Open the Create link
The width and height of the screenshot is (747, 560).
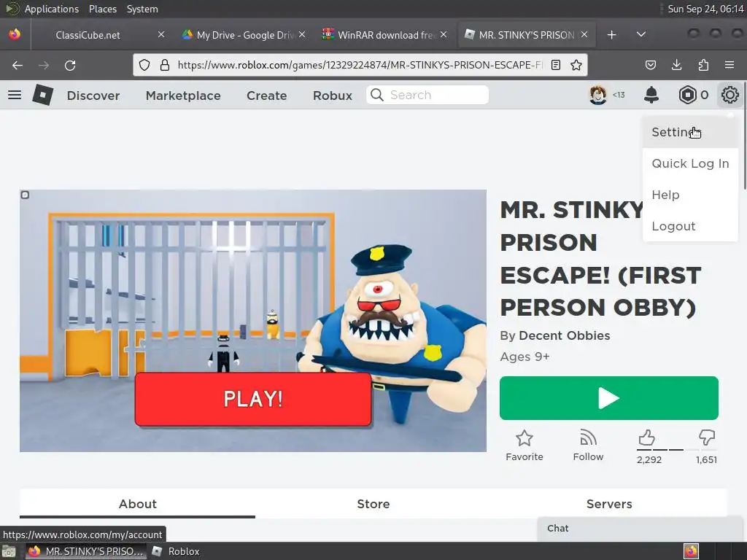pos(266,96)
